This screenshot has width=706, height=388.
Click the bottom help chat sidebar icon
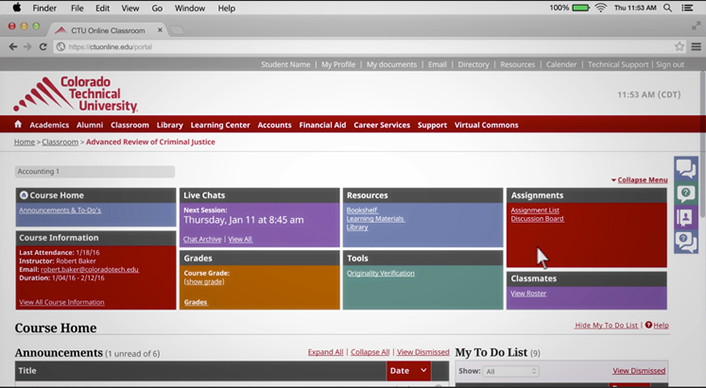tap(686, 242)
